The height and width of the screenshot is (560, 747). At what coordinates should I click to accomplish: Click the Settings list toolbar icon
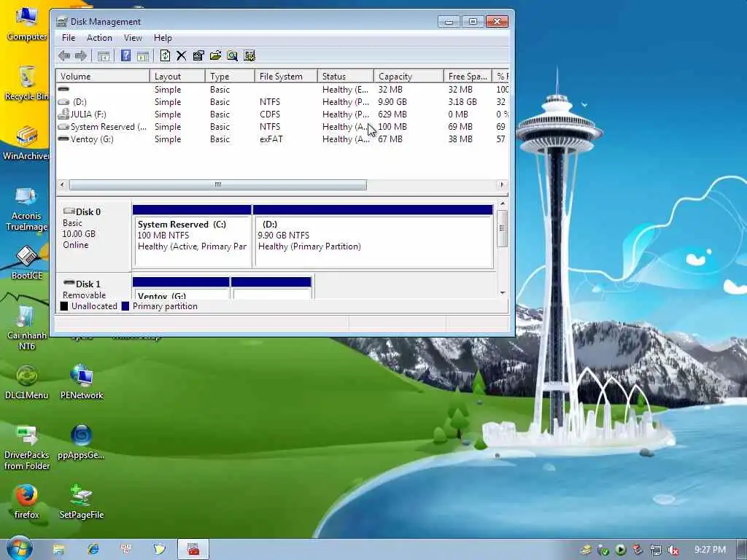click(x=249, y=55)
